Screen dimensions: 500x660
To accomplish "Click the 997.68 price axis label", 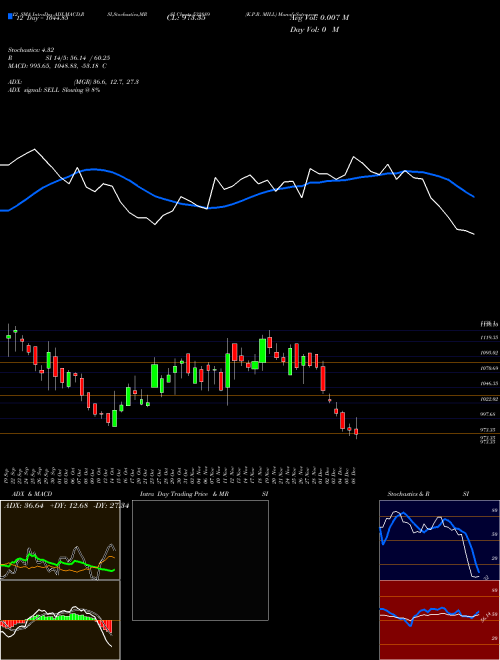I will (x=489, y=415).
